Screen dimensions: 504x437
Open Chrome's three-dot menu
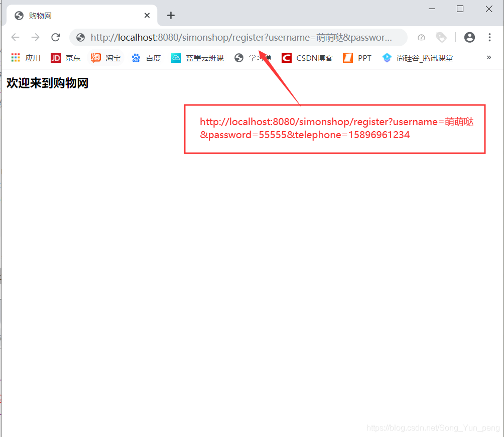[489, 37]
